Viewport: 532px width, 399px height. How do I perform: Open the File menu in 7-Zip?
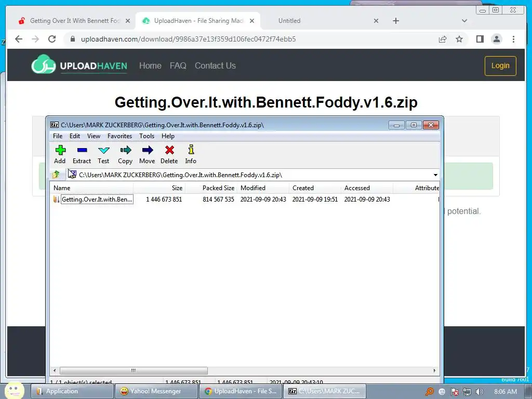[x=58, y=136]
